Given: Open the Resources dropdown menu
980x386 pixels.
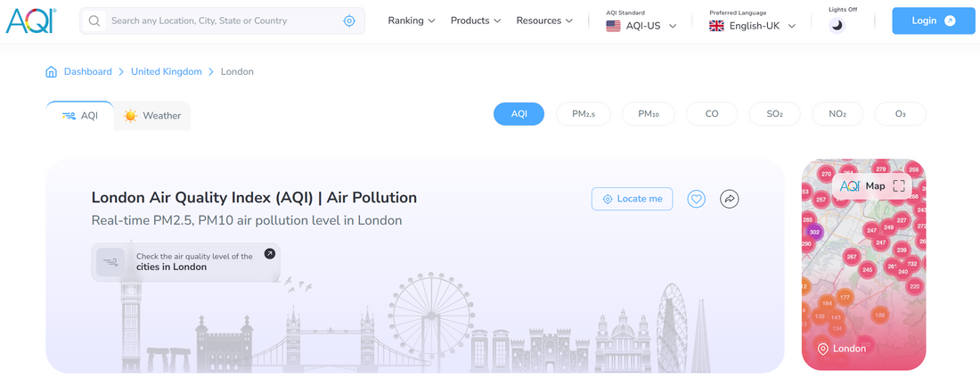Looking at the screenshot, I should coord(544,21).
